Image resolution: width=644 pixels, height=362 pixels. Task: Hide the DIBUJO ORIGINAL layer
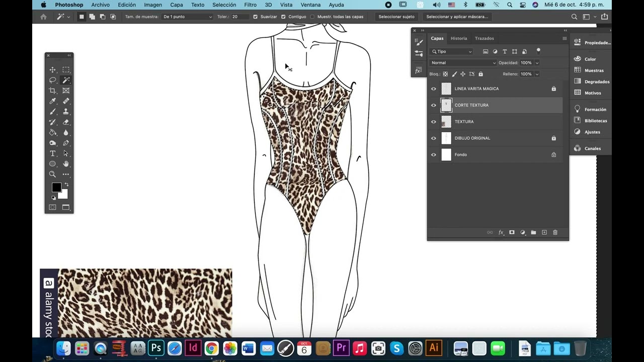(434, 138)
